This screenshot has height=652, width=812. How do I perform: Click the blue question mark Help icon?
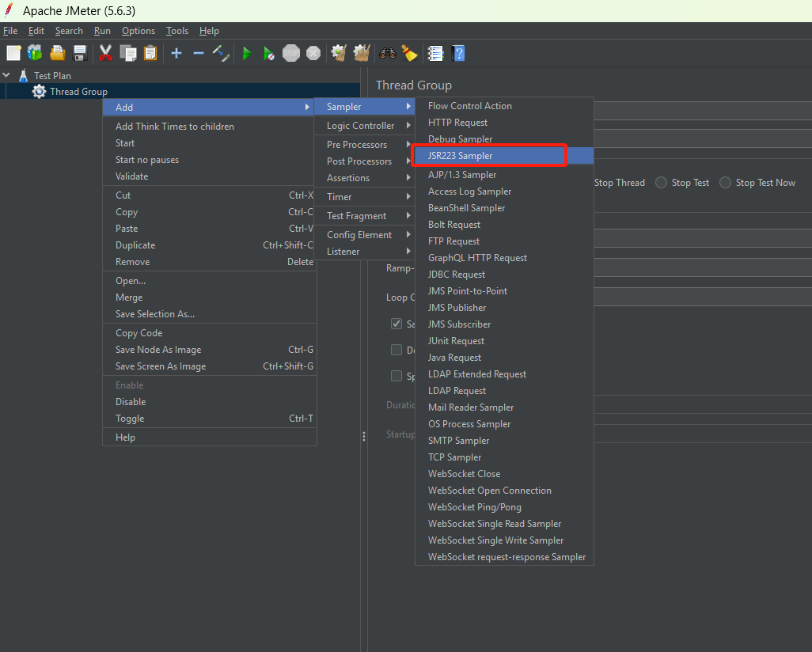457,53
